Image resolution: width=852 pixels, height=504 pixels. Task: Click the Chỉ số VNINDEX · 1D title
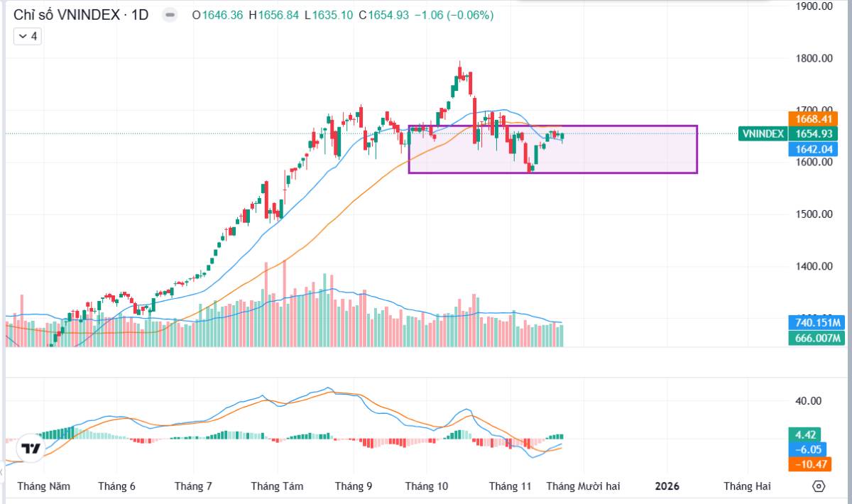pos(81,15)
